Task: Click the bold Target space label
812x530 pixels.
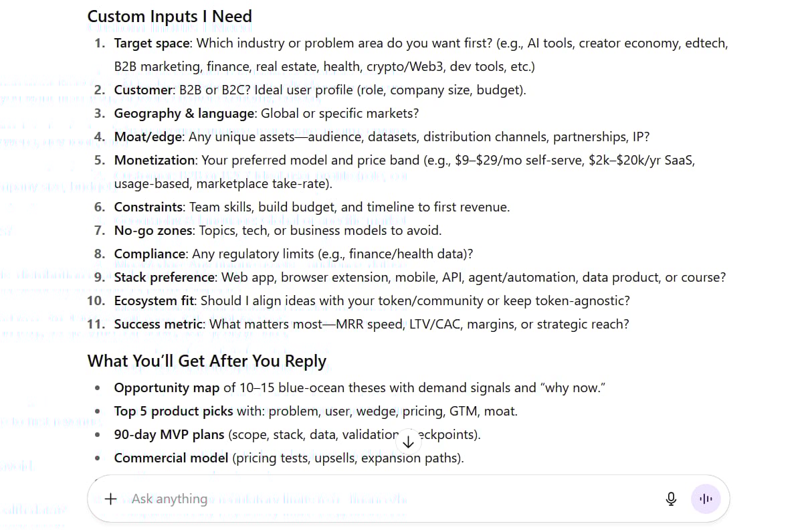Action: coord(153,43)
